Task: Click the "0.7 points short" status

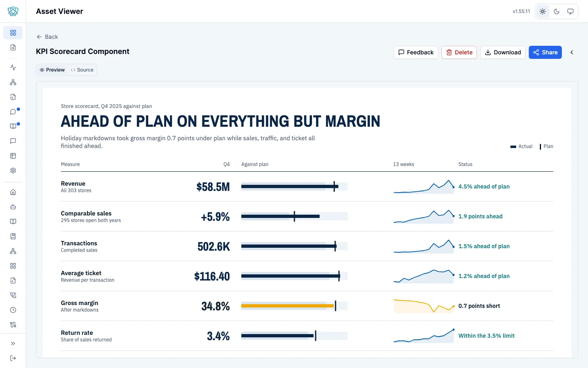Action: (x=479, y=306)
